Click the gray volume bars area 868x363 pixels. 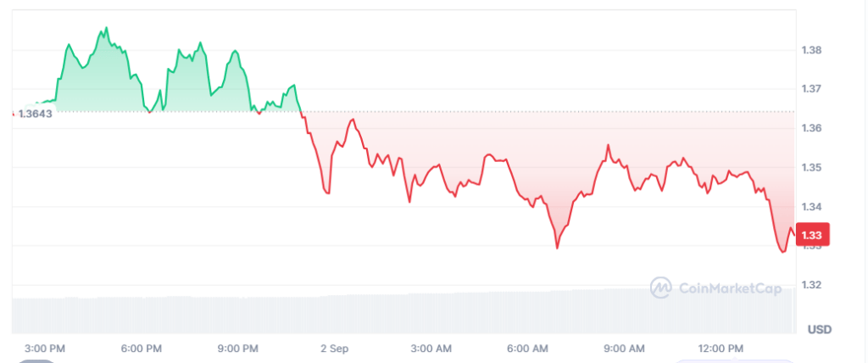coord(403,312)
